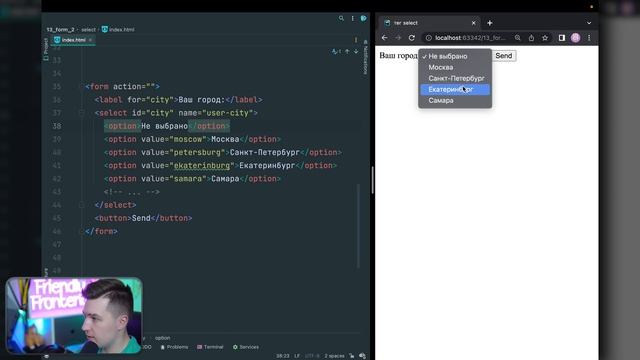The height and width of the screenshot is (360, 640).
Task: Click the teal plugin icon at IDE top-right
Action: click(363, 18)
